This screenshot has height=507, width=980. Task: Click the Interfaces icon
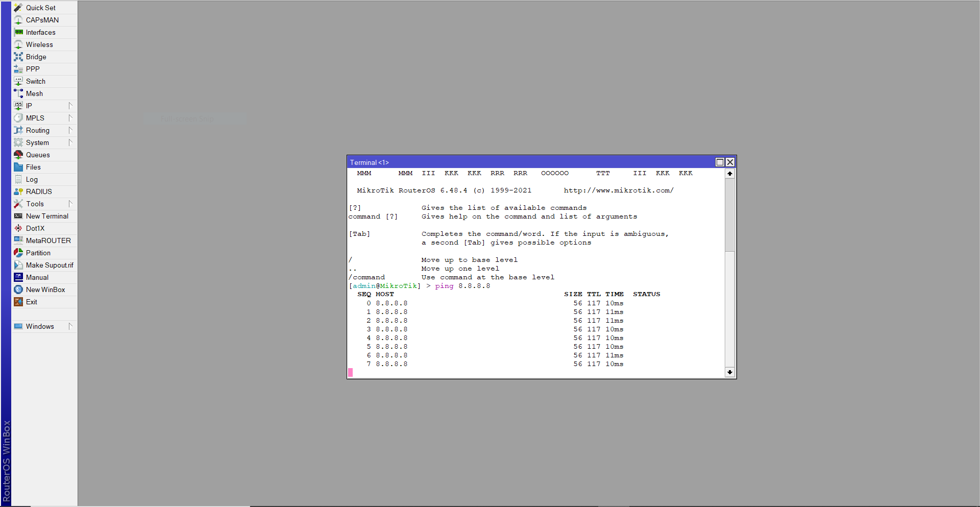[x=18, y=32]
